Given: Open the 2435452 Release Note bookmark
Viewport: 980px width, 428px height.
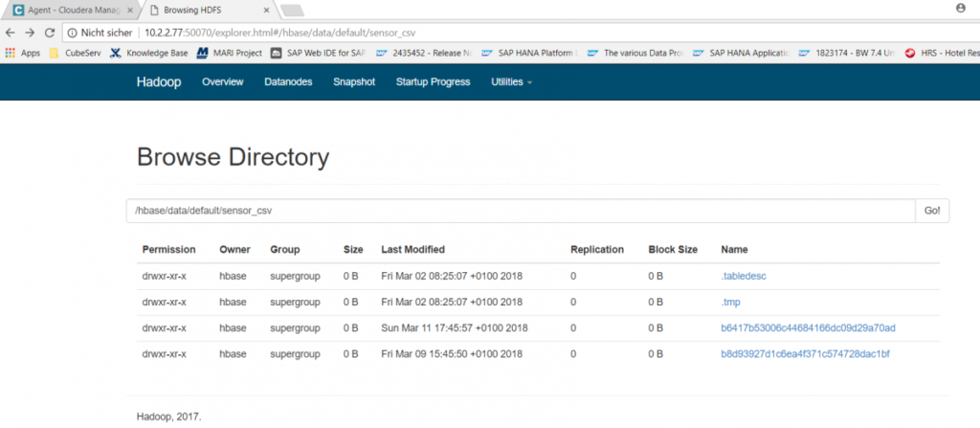Looking at the screenshot, I should point(424,54).
